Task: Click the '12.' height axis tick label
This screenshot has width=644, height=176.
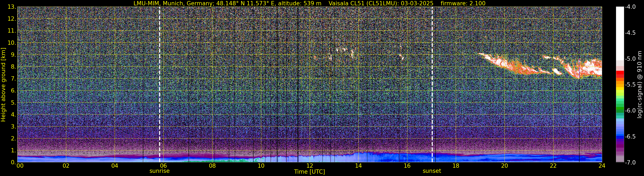Action: tap(12, 19)
